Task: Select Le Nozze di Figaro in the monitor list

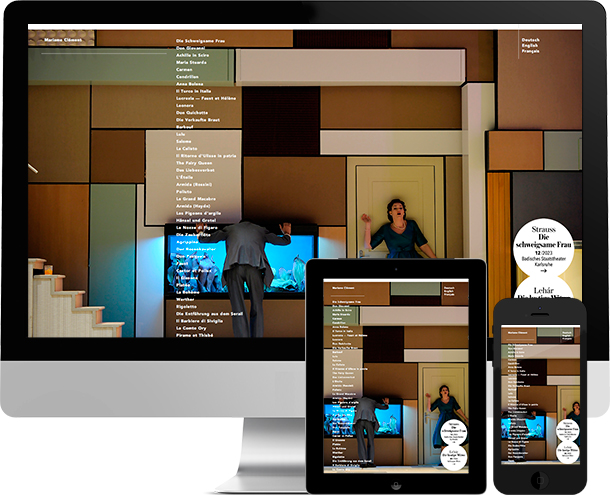Action: coord(196,228)
